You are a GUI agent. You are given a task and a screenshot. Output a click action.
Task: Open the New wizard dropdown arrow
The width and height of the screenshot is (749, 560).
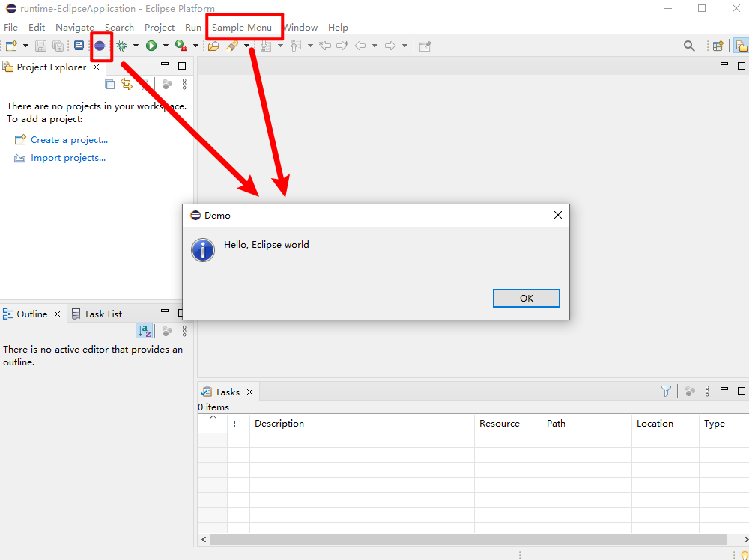[25, 46]
